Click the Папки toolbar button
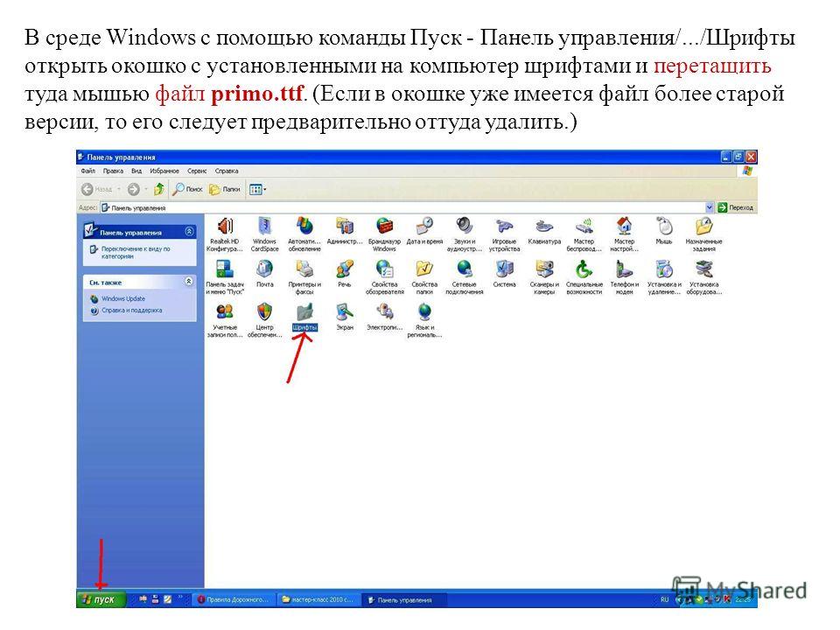Viewport: 840px width, 630px height. (x=225, y=189)
